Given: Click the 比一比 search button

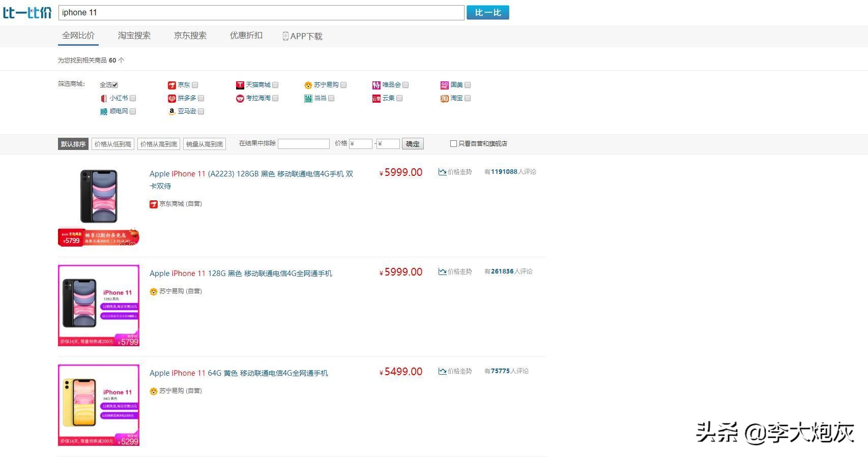Looking at the screenshot, I should pyautogui.click(x=488, y=13).
